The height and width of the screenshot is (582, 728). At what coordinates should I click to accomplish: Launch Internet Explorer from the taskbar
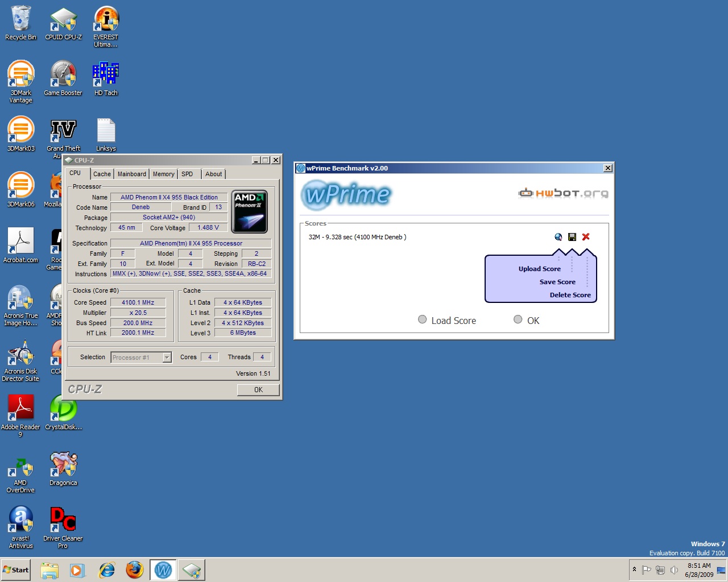(x=106, y=570)
